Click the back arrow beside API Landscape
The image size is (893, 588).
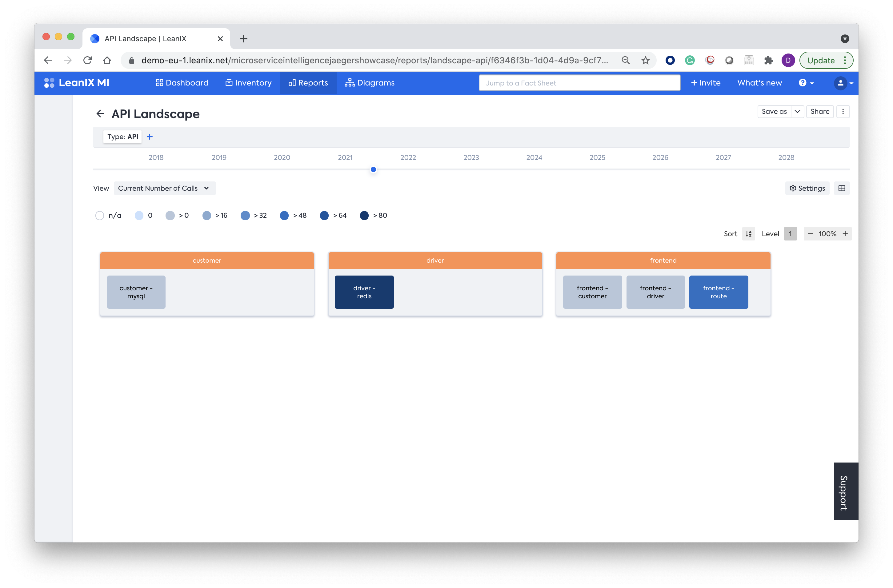[x=100, y=113]
